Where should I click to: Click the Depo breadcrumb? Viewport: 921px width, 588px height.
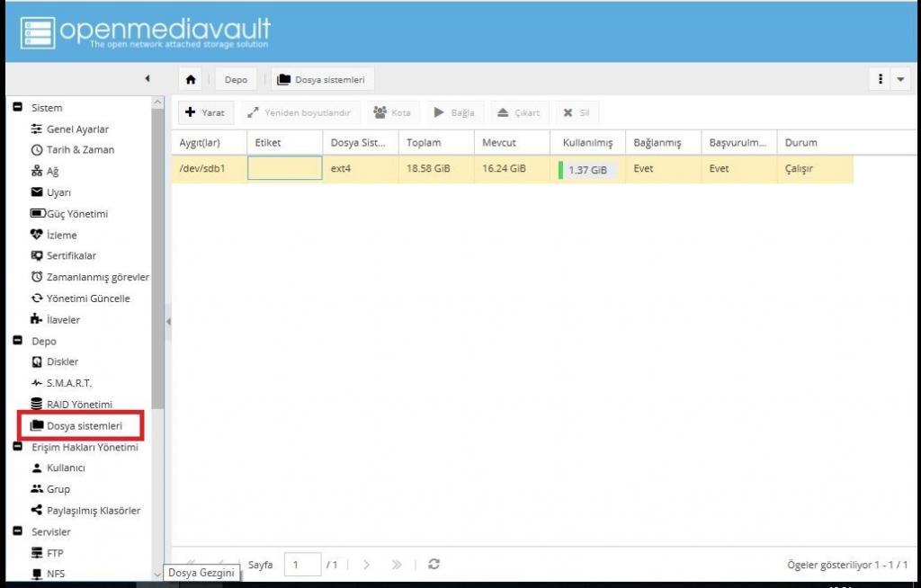click(x=236, y=79)
